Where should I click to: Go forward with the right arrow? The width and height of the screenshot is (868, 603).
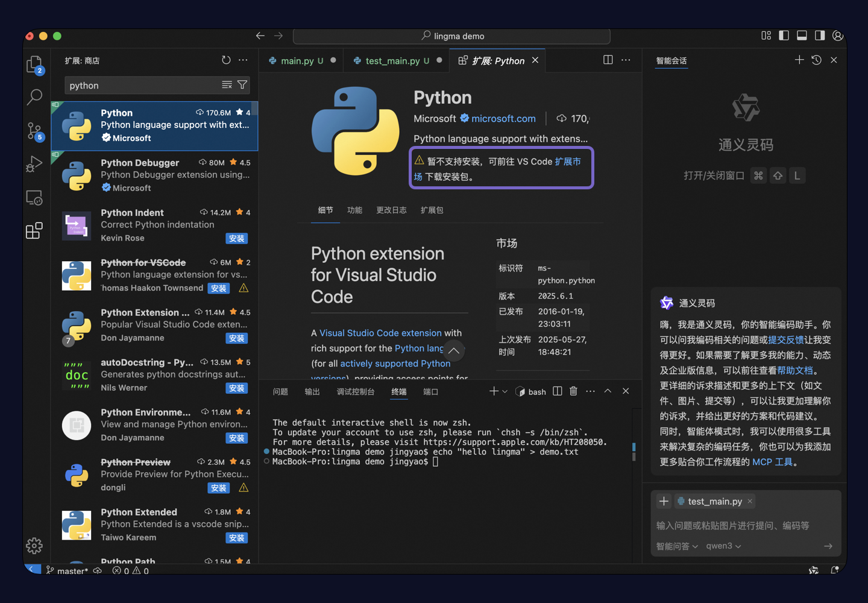click(278, 36)
